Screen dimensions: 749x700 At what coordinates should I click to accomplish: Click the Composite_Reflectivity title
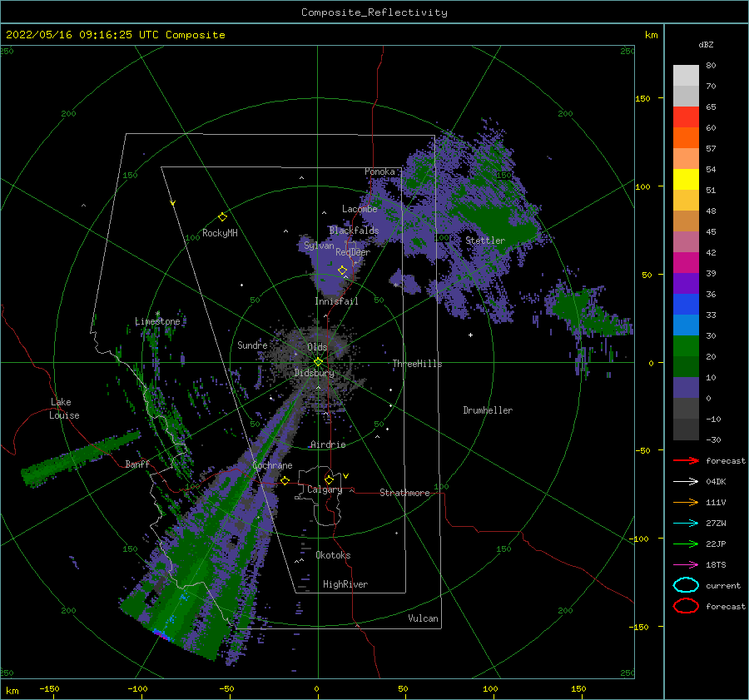[x=374, y=12]
